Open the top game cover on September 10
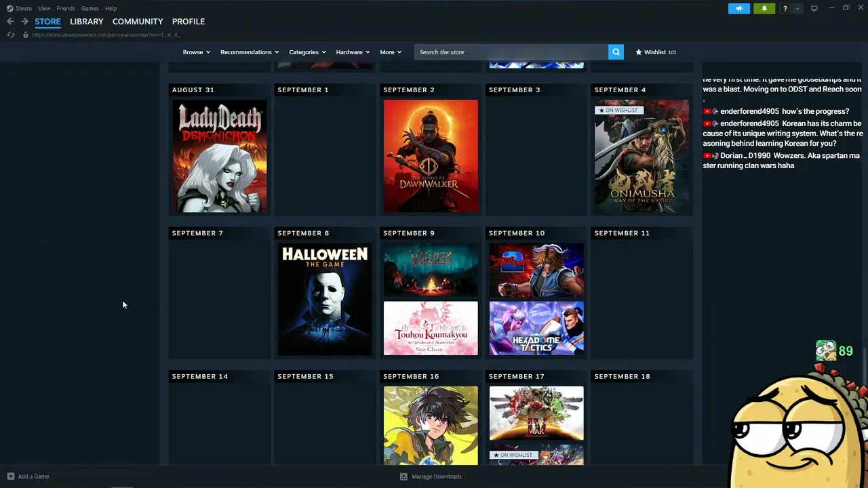This screenshot has width=868, height=488. pos(536,270)
